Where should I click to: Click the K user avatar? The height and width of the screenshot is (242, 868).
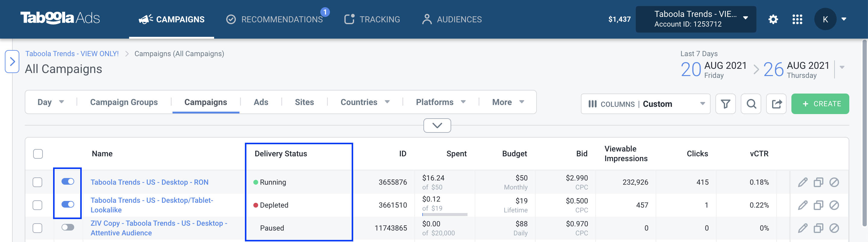(x=825, y=19)
